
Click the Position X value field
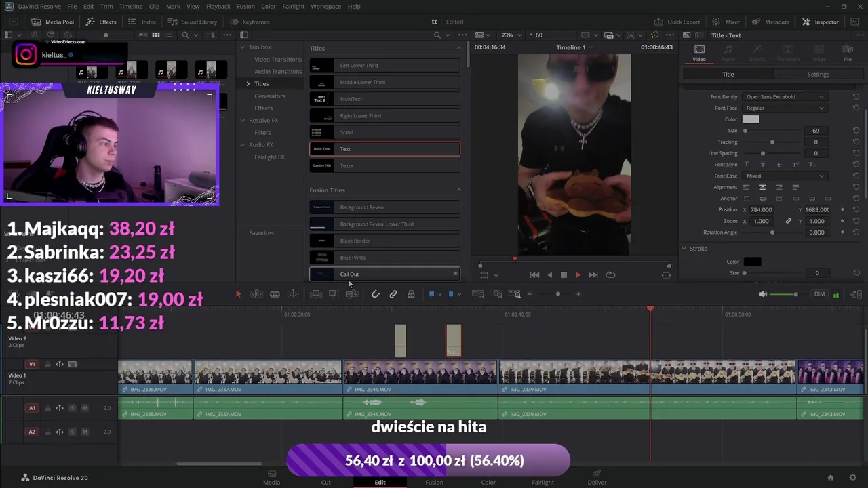pyautogui.click(x=762, y=210)
